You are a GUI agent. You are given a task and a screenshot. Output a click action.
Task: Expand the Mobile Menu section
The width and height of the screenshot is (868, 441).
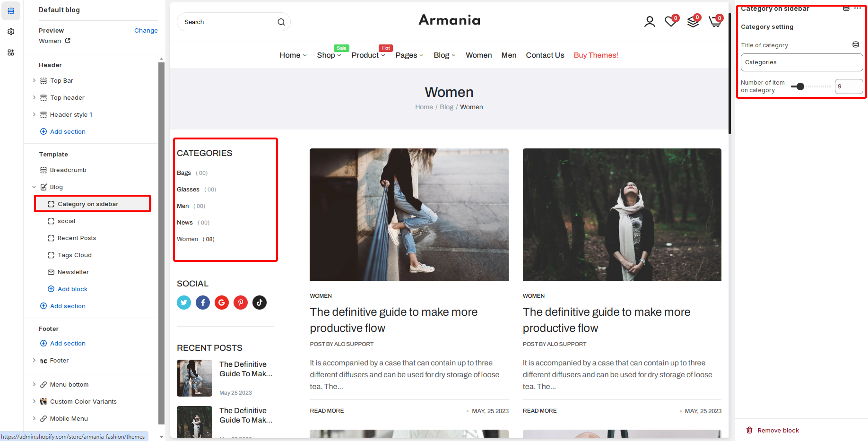[34, 419]
